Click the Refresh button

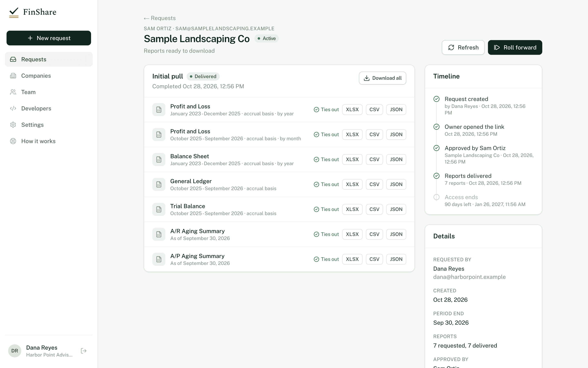(x=463, y=47)
